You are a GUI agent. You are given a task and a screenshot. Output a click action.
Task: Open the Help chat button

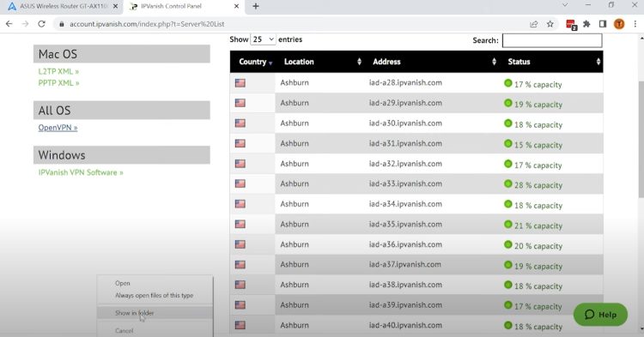coord(600,315)
